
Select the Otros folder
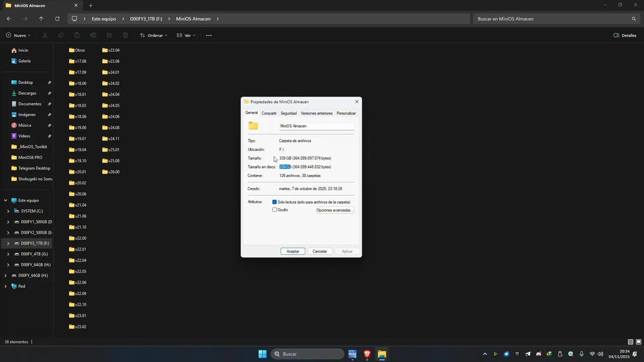[x=77, y=50]
